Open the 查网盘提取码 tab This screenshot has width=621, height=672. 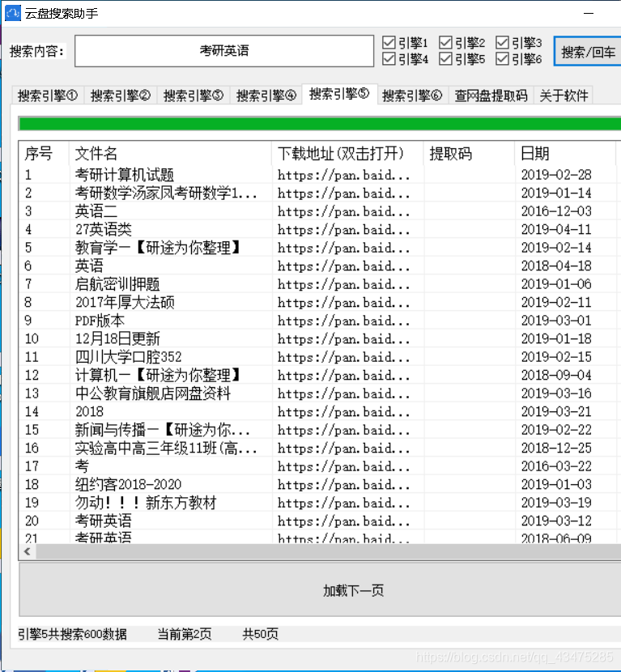(491, 96)
